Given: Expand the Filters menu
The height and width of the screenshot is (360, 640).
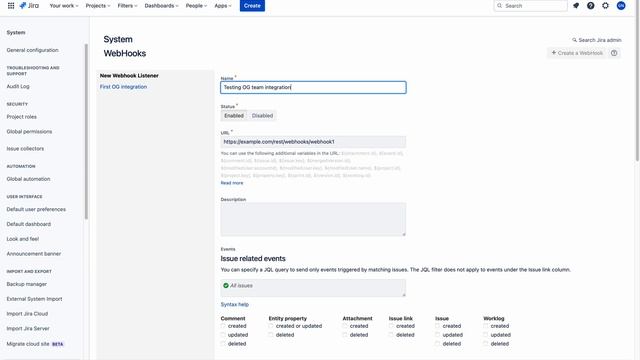Looking at the screenshot, I should [127, 6].
